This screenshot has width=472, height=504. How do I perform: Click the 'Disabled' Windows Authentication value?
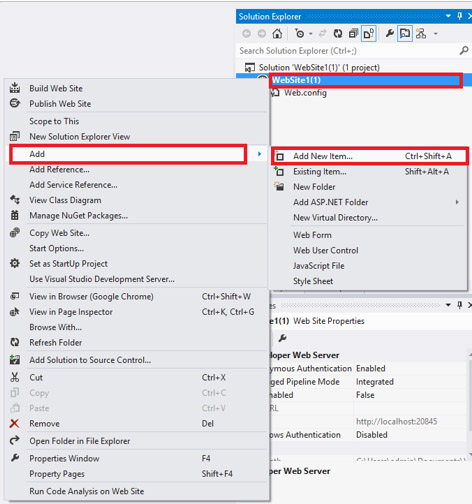(x=372, y=435)
